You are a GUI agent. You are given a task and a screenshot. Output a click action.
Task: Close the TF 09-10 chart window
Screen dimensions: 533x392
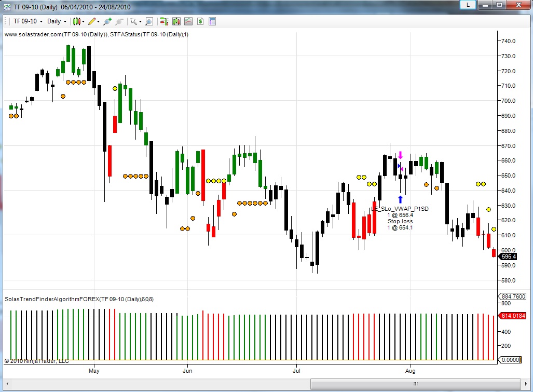pyautogui.click(x=518, y=5)
